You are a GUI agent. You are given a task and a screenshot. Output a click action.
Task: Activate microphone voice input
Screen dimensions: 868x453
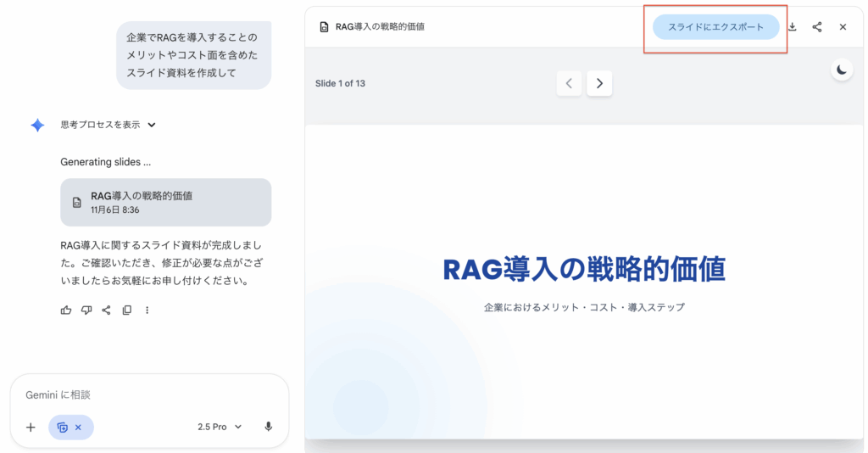pos(269,427)
